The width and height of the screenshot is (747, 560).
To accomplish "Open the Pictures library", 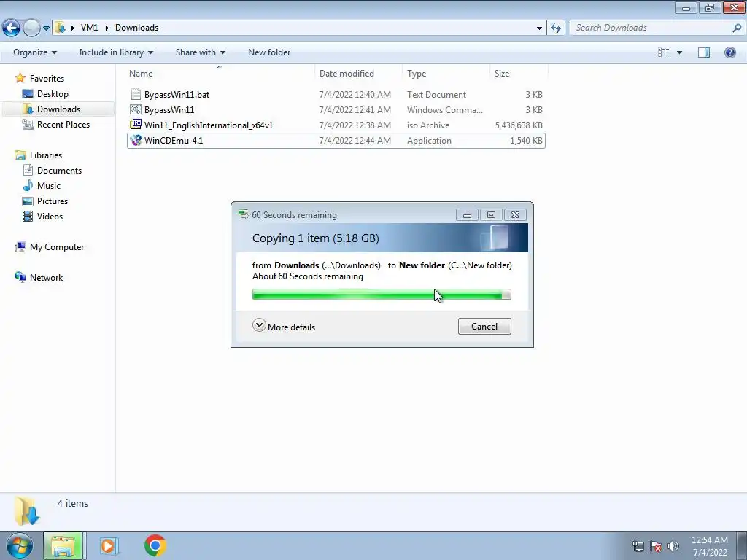I will pos(52,201).
